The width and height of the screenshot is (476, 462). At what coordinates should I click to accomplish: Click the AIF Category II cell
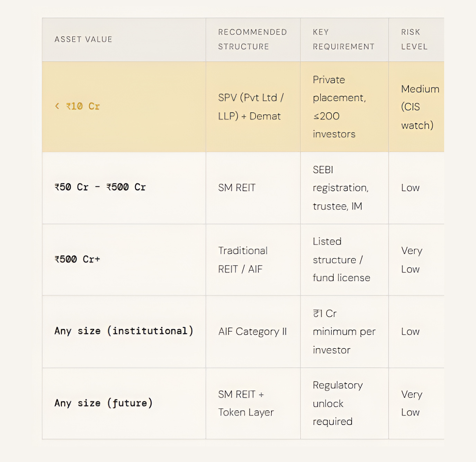(252, 331)
